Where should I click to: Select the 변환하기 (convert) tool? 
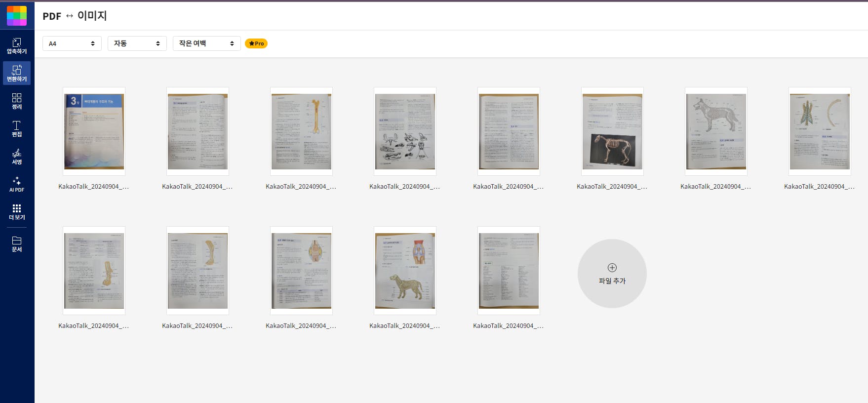[x=17, y=73]
